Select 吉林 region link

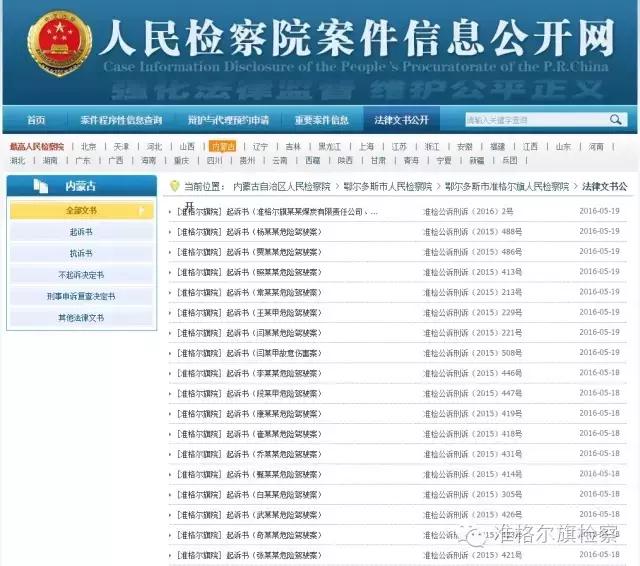(293, 146)
